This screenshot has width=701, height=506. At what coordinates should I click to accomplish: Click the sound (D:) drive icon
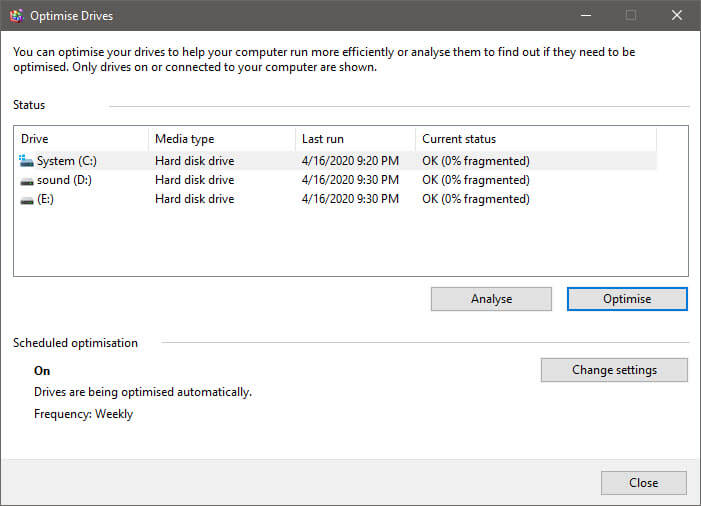pos(27,181)
